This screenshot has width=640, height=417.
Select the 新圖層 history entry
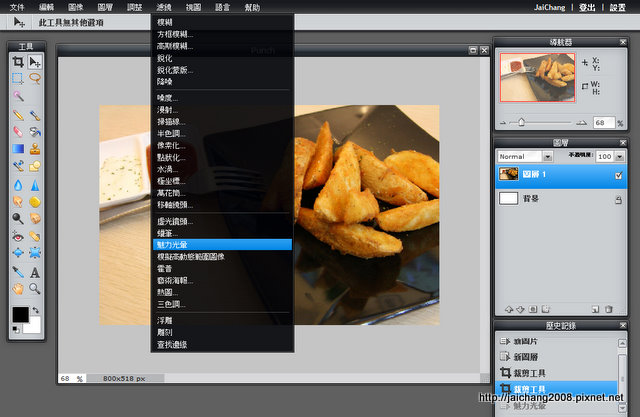(x=557, y=357)
